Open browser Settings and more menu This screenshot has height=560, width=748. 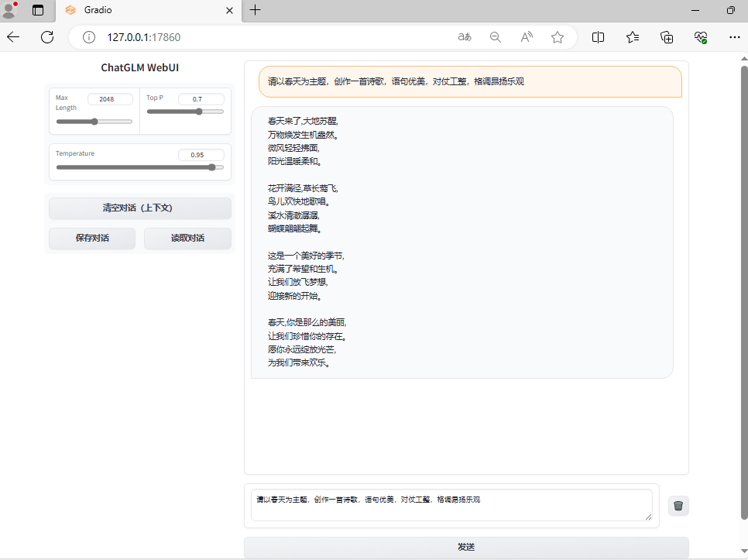[x=735, y=37]
